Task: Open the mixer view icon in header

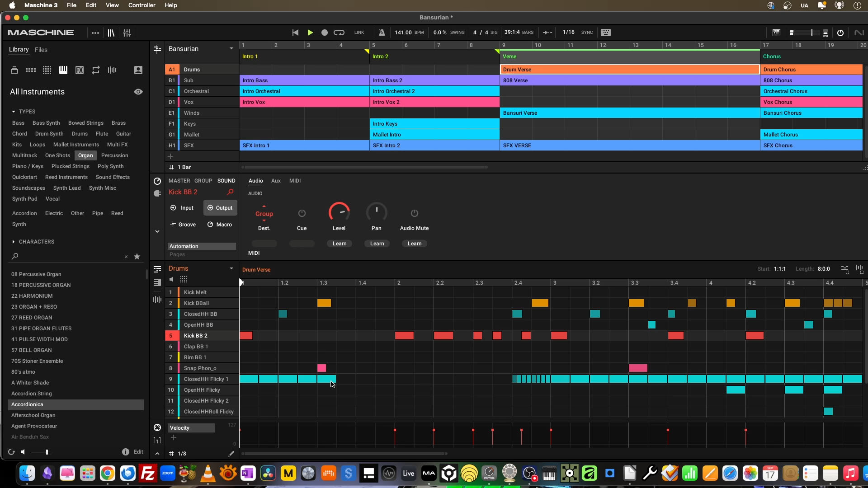Action: point(127,33)
